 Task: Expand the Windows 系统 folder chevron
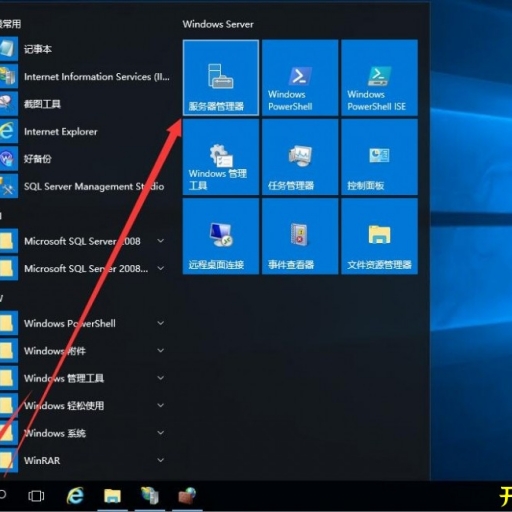pyautogui.click(x=161, y=433)
